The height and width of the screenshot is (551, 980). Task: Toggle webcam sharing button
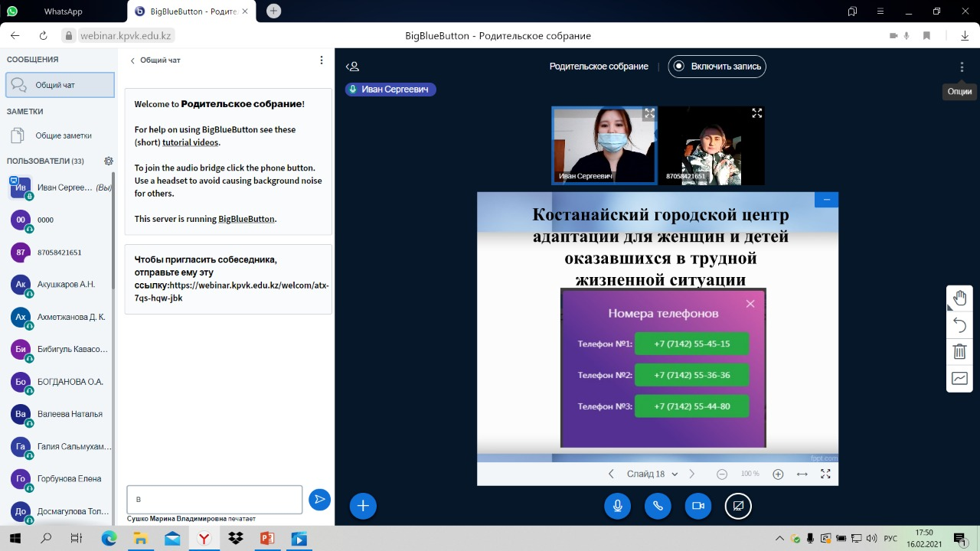[x=698, y=506]
